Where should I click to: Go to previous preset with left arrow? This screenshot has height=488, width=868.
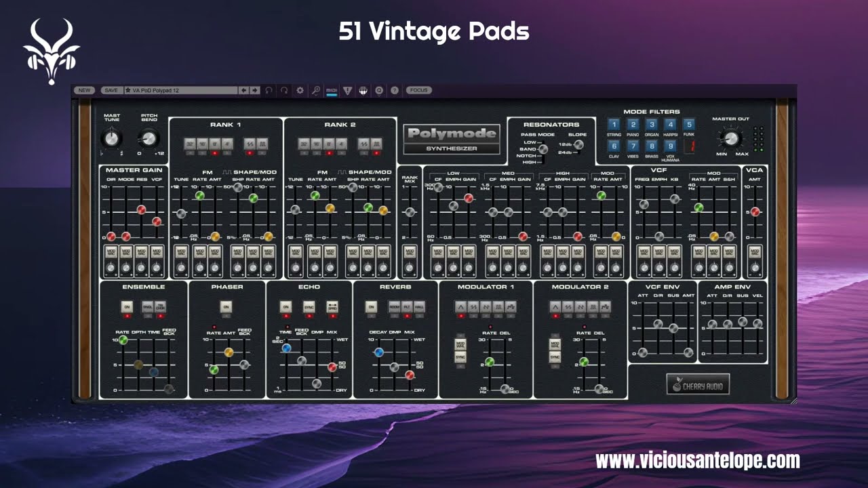(243, 90)
